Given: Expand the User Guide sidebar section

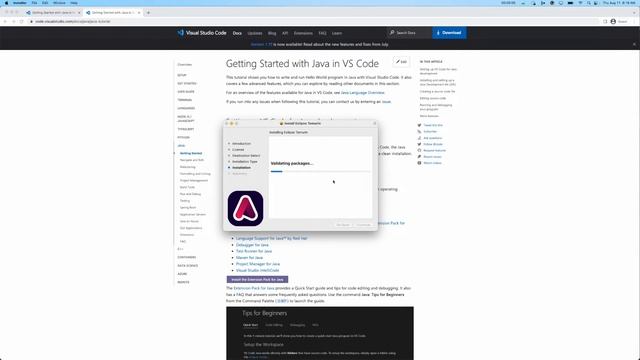Looking at the screenshot, I should click(x=186, y=91).
